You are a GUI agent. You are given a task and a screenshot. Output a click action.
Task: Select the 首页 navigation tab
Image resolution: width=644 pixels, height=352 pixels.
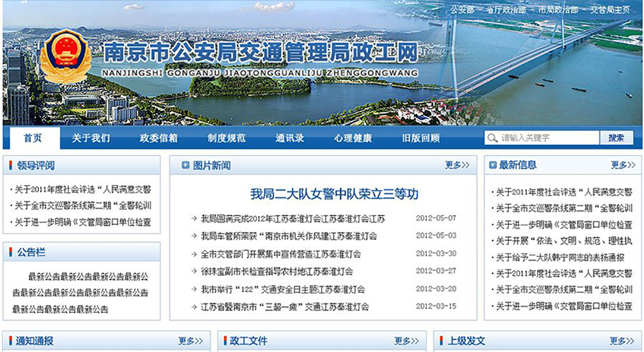click(33, 138)
